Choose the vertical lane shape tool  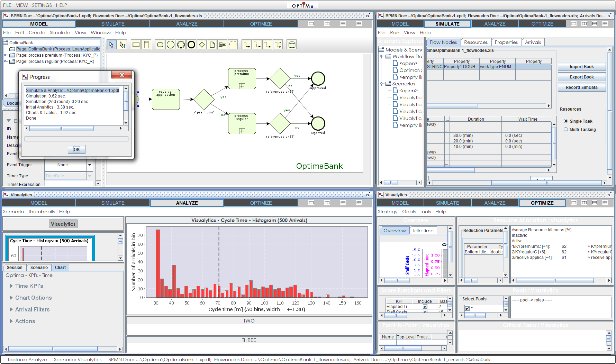click(x=146, y=45)
